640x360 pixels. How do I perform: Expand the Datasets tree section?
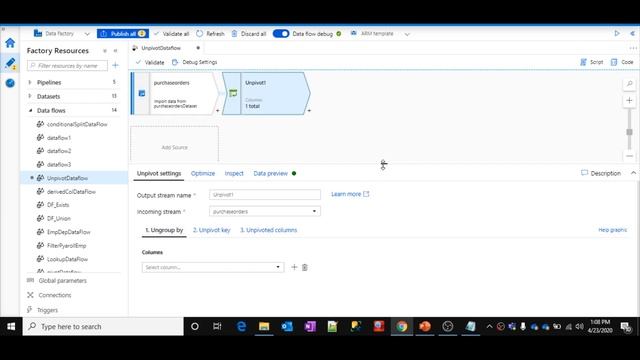(x=30, y=96)
